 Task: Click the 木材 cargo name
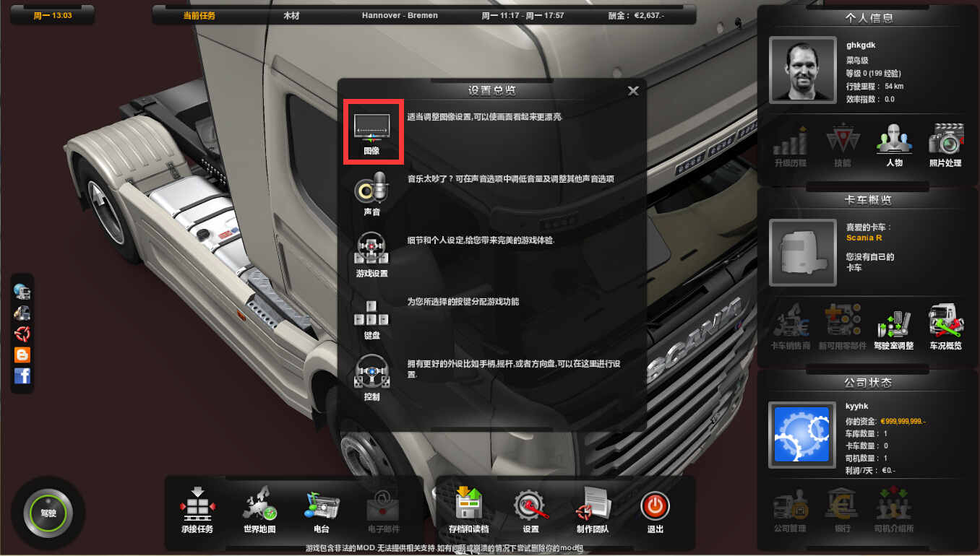[291, 15]
